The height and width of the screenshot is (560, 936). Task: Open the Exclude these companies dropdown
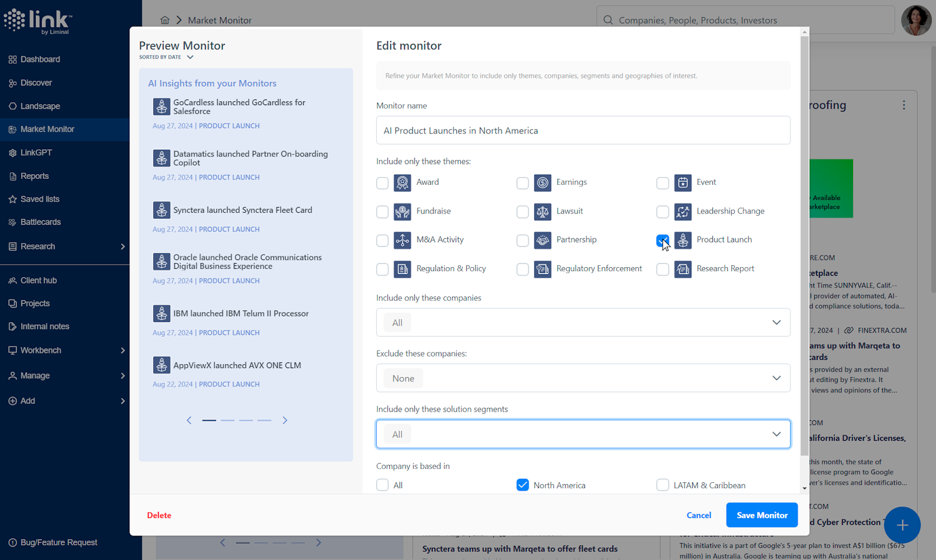tap(583, 378)
